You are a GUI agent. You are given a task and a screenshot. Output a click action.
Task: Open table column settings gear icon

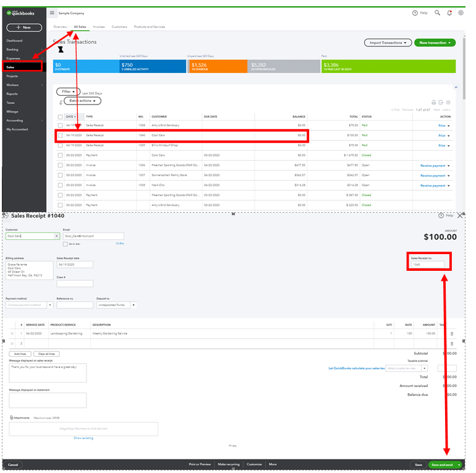(x=448, y=102)
